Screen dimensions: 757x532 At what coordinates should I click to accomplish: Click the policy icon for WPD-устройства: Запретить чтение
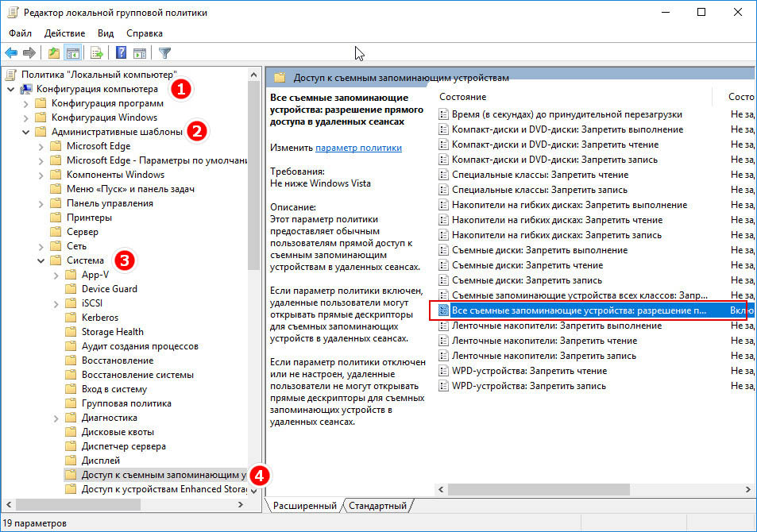tap(443, 371)
